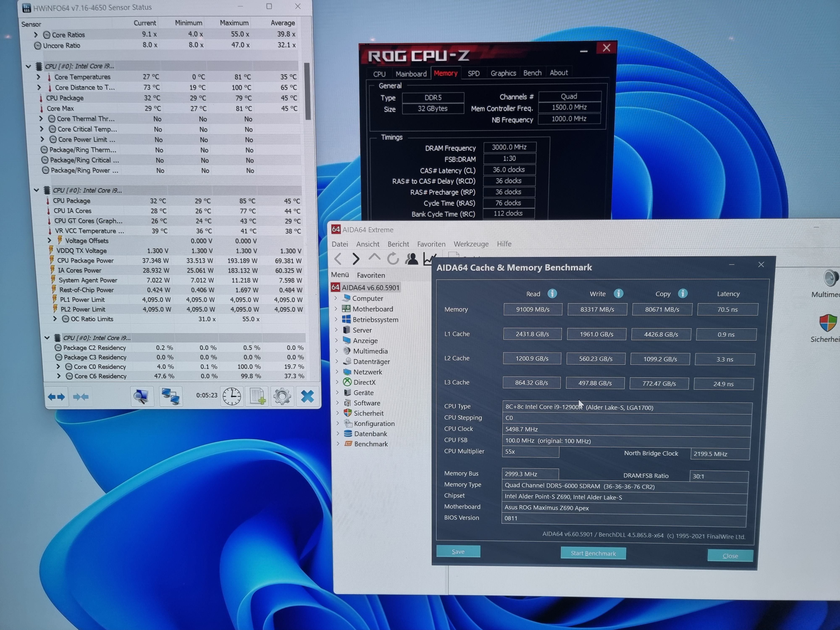
Task: Click Favoriten menu in AIDA64 menu bar
Action: pos(431,244)
